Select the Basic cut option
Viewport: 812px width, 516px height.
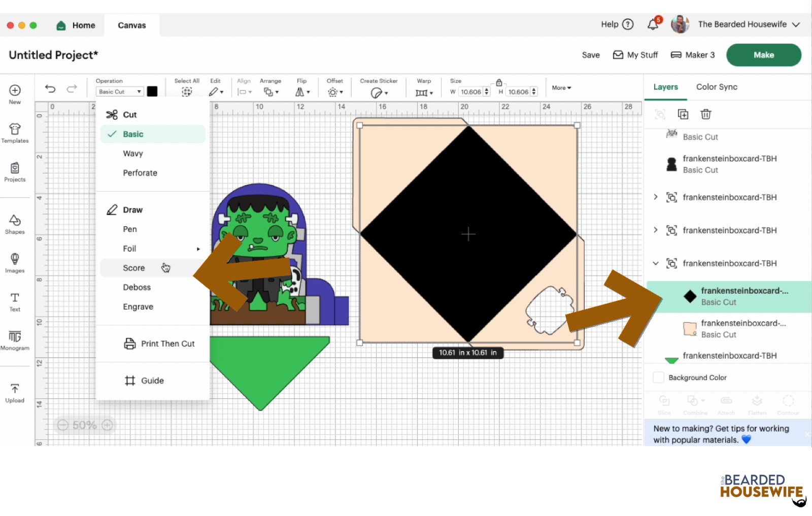pyautogui.click(x=133, y=134)
